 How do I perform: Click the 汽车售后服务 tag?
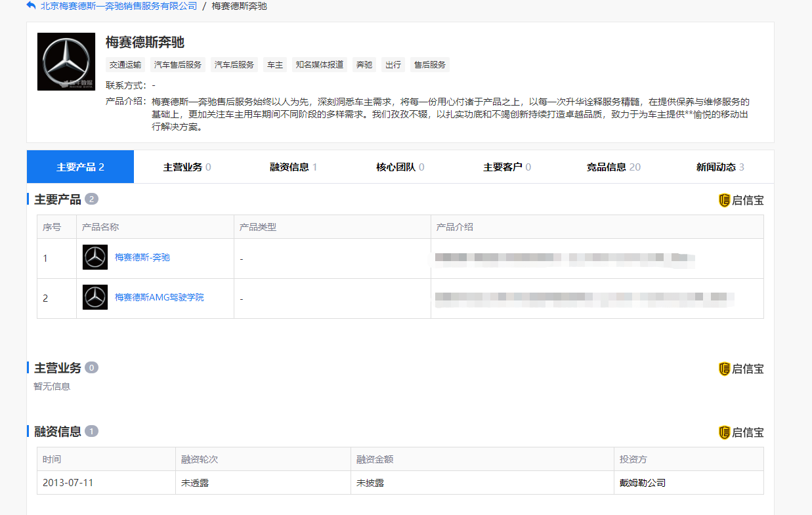[178, 64]
